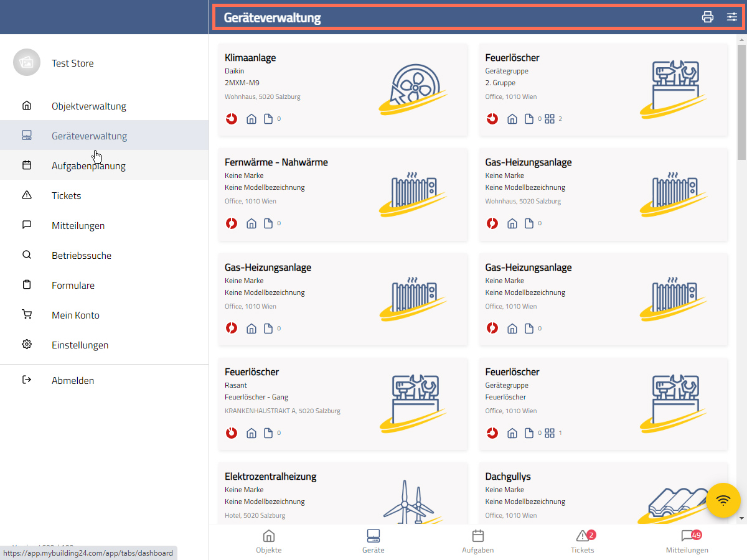Go to Aufgabenplanung in sidebar menu
This screenshot has height=560, width=747.
tap(88, 166)
